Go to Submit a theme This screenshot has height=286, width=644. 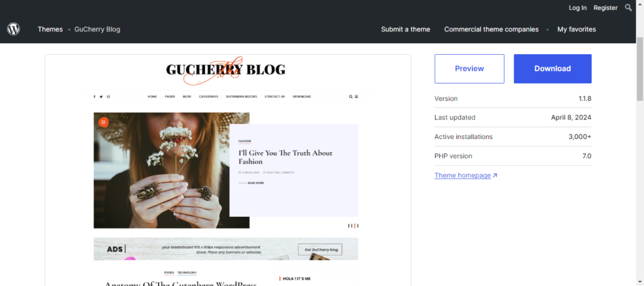pos(406,29)
